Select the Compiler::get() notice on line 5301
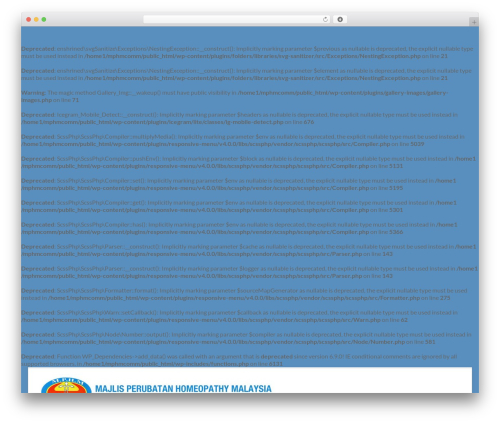The image size is (500, 423). (x=239, y=206)
